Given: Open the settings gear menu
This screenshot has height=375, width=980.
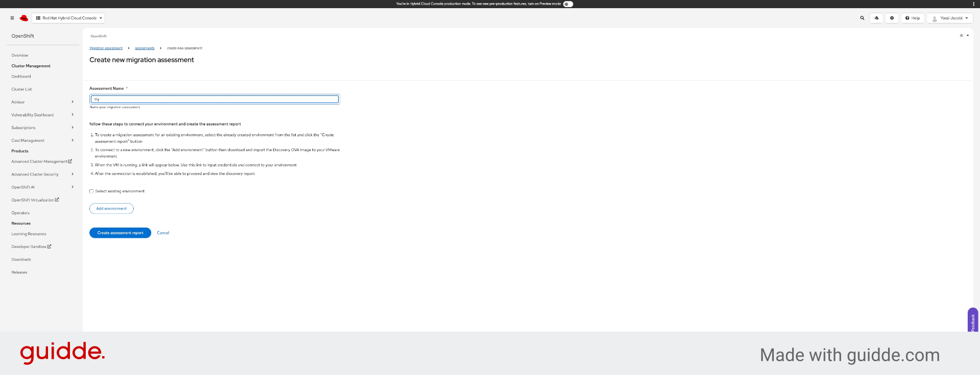Looking at the screenshot, I should [x=892, y=18].
